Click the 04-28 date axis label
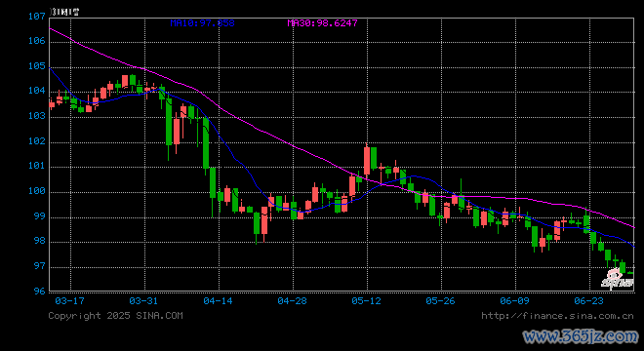This screenshot has height=351, width=644. pyautogui.click(x=292, y=301)
